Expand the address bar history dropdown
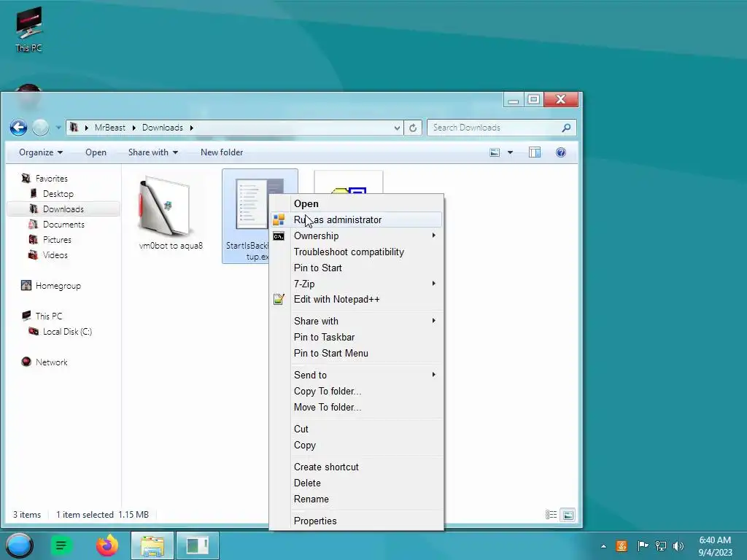 (x=397, y=128)
